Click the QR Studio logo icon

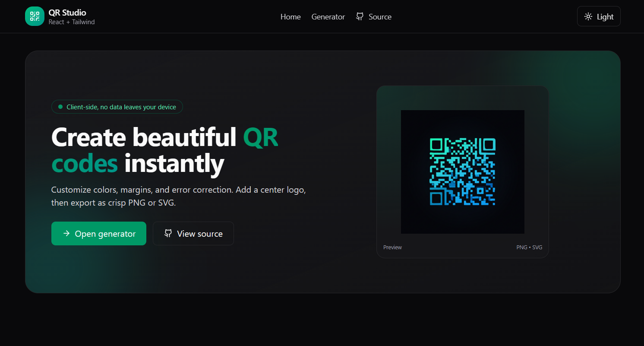(35, 16)
